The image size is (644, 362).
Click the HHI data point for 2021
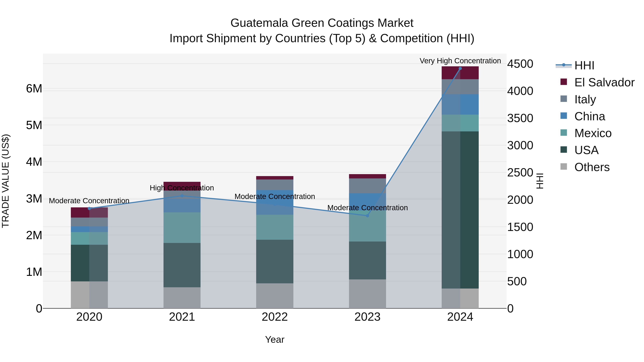182,196
